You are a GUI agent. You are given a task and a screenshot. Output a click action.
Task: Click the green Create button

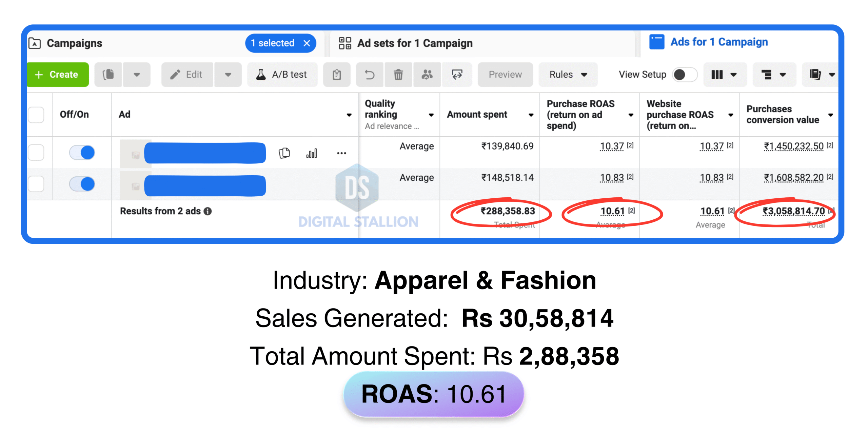tap(58, 75)
